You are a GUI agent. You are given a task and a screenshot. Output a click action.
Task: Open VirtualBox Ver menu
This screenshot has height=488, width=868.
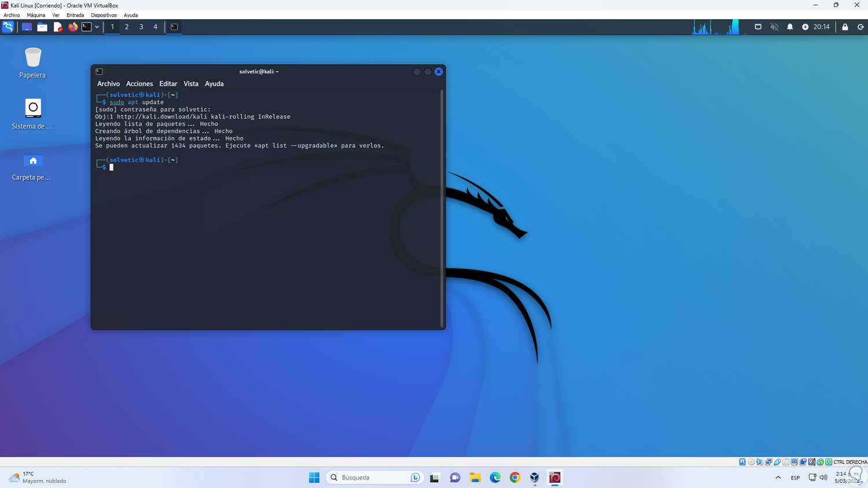point(56,15)
